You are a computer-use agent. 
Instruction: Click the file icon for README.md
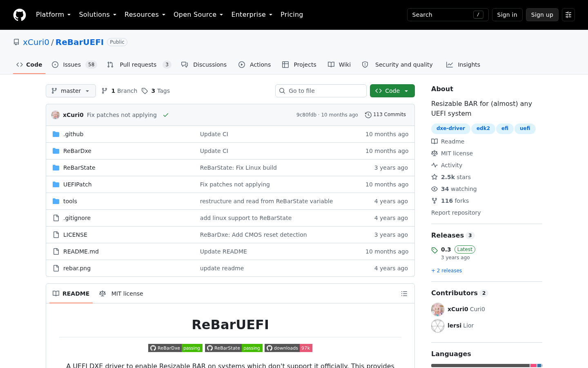click(x=56, y=251)
